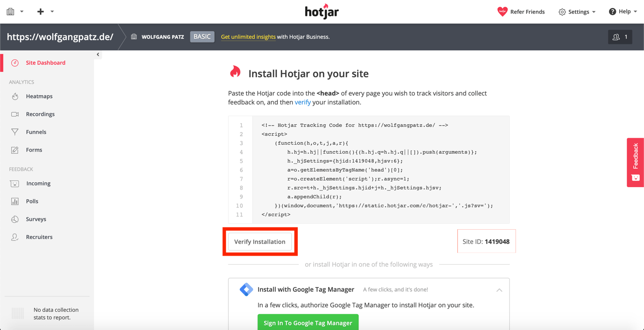This screenshot has height=330, width=644.
Task: Click Sign In To Google Tag Manager
Action: click(308, 323)
